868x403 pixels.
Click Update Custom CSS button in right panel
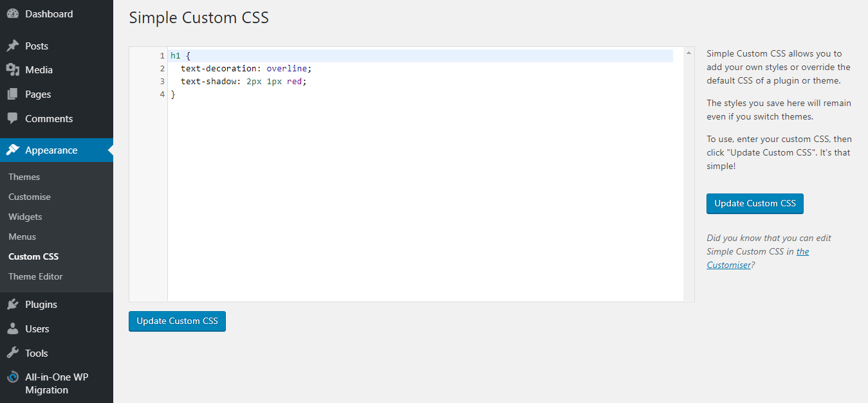pyautogui.click(x=755, y=203)
